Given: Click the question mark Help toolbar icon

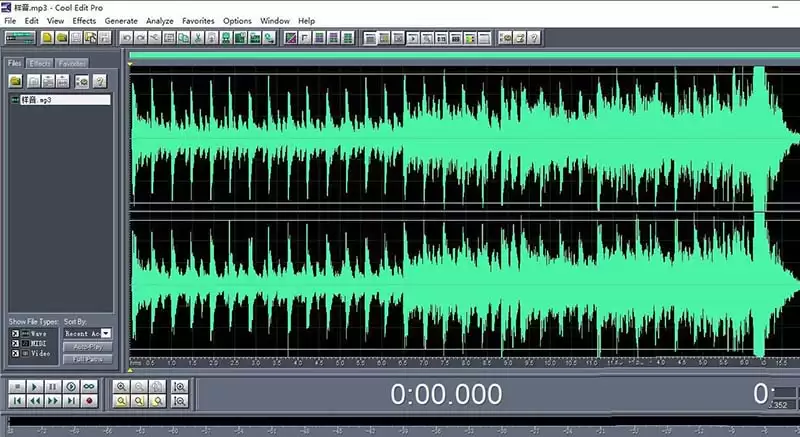Looking at the screenshot, I should (534, 38).
